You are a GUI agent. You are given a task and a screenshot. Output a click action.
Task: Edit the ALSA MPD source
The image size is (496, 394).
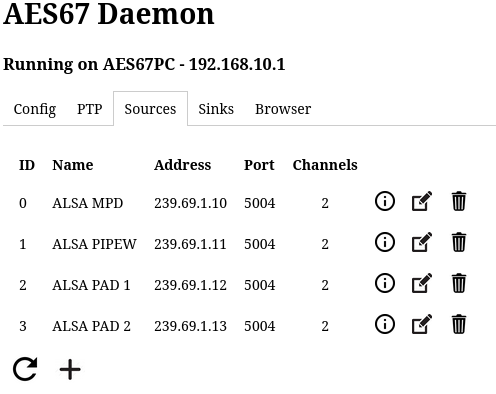tap(422, 201)
